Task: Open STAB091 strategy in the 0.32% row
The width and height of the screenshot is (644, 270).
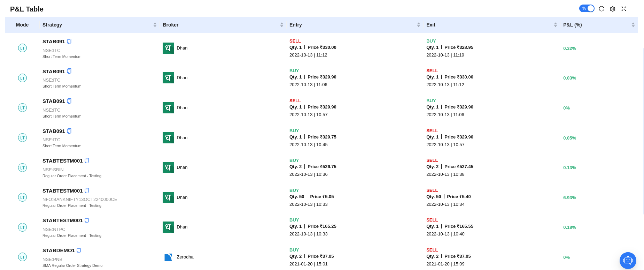Action: point(54,42)
